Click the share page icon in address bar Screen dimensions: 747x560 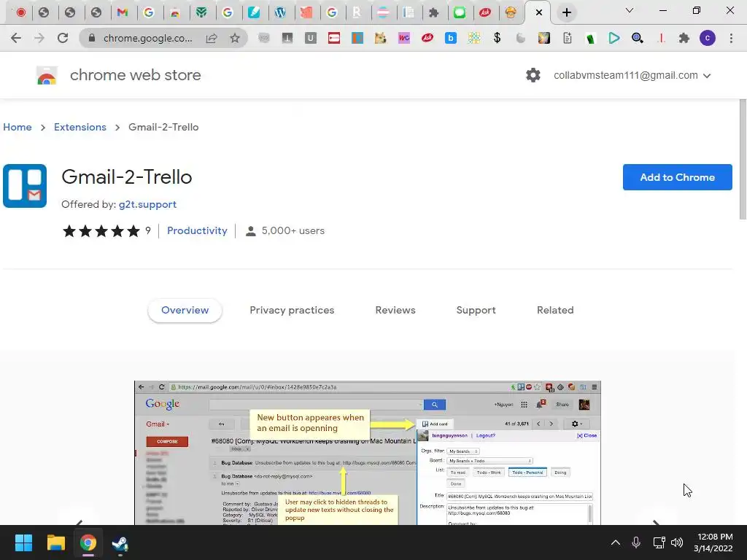tap(212, 38)
